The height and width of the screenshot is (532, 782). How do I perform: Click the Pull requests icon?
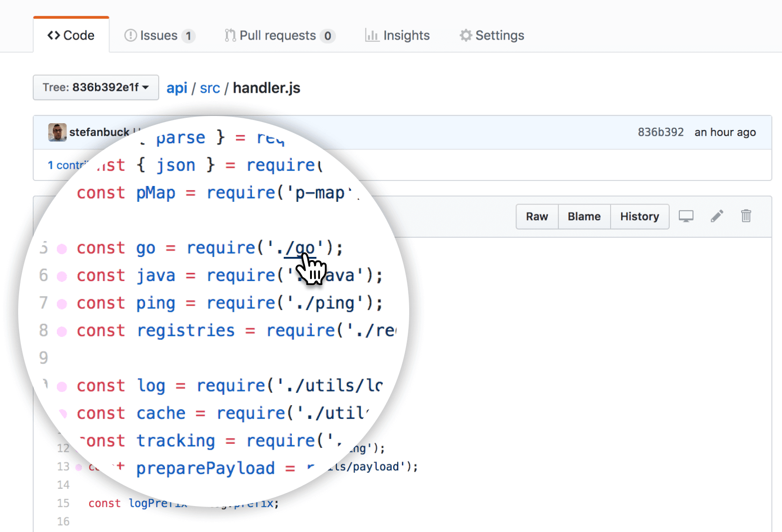pos(230,35)
